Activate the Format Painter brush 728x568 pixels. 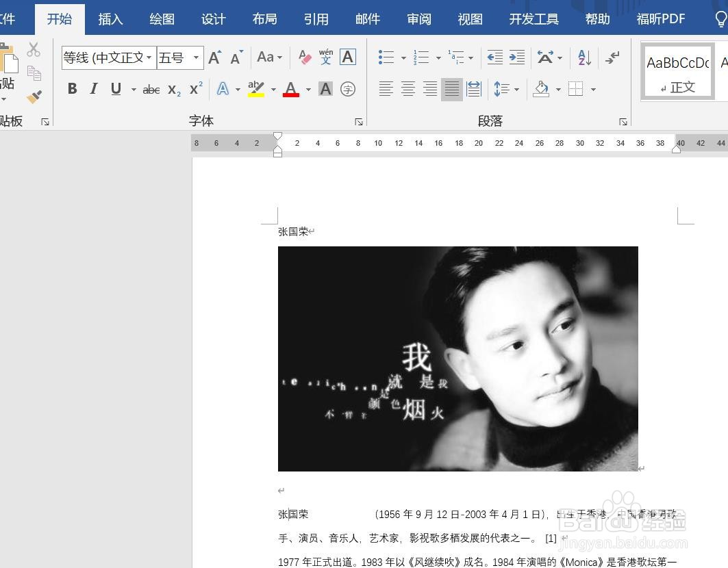(34, 97)
